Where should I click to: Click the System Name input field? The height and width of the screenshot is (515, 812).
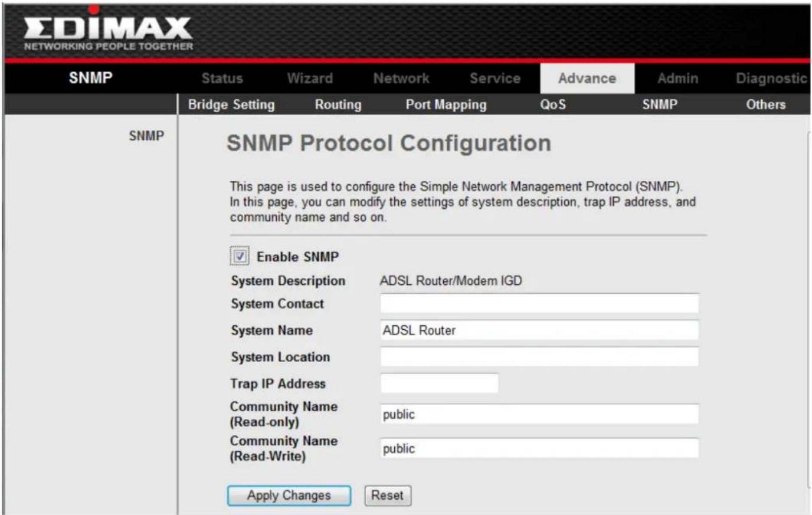[539, 330]
